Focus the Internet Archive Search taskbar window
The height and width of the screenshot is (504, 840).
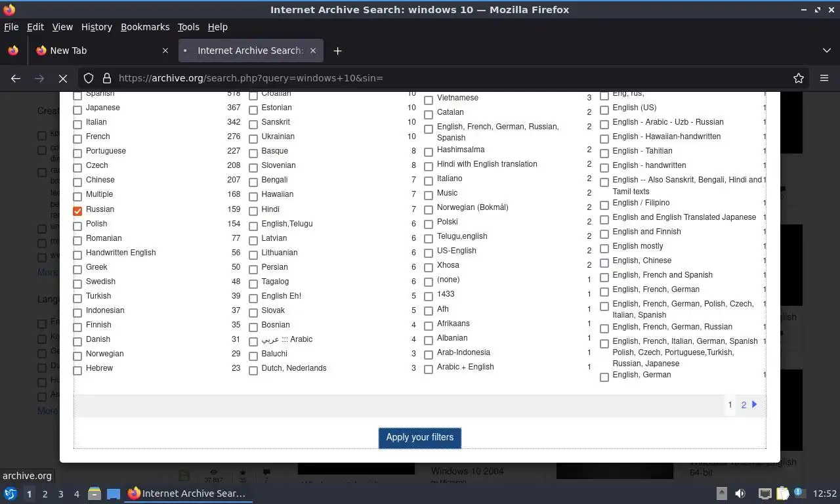188,493
